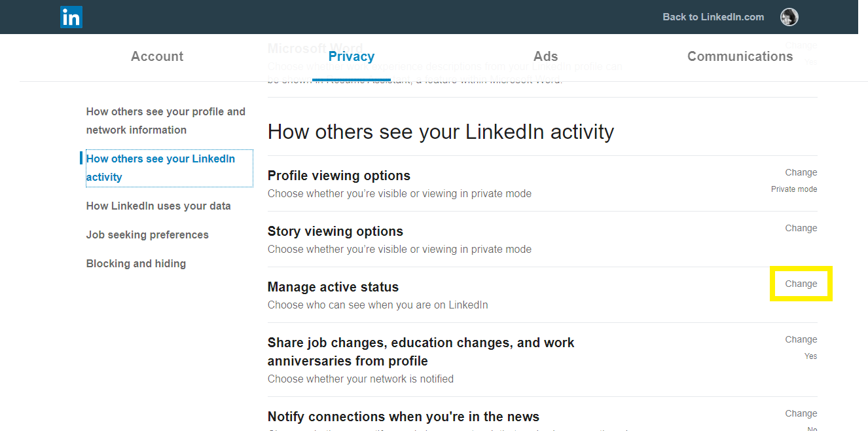The width and height of the screenshot is (868, 431).
Task: Stay on the Privacy tab
Action: 352,56
